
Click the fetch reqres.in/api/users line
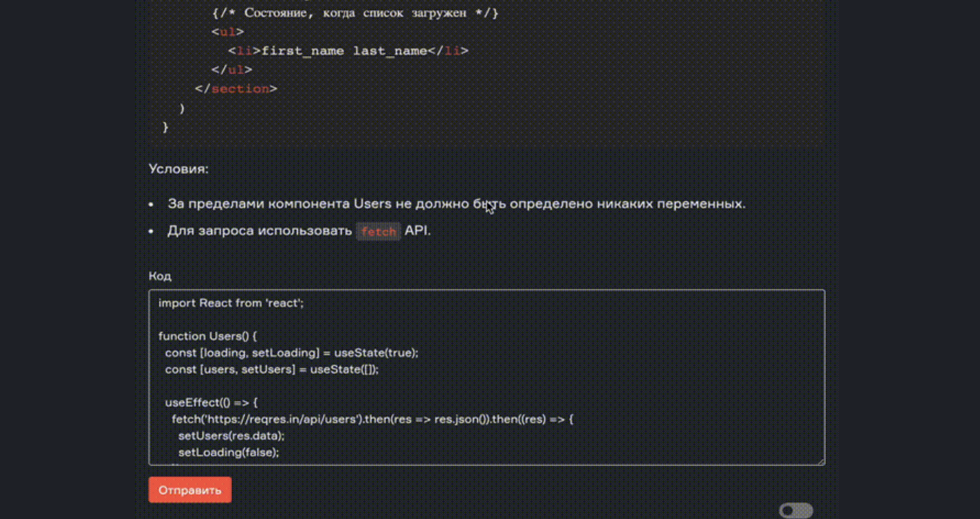(372, 419)
